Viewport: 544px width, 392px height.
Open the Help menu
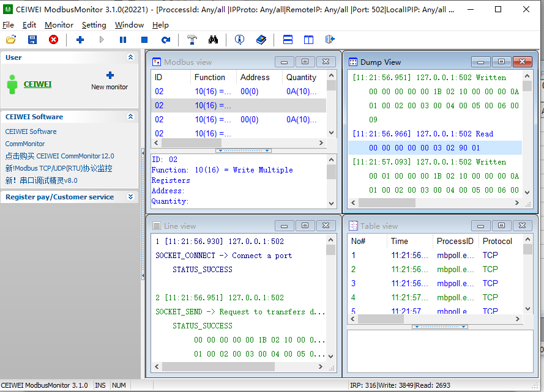pyautogui.click(x=160, y=25)
